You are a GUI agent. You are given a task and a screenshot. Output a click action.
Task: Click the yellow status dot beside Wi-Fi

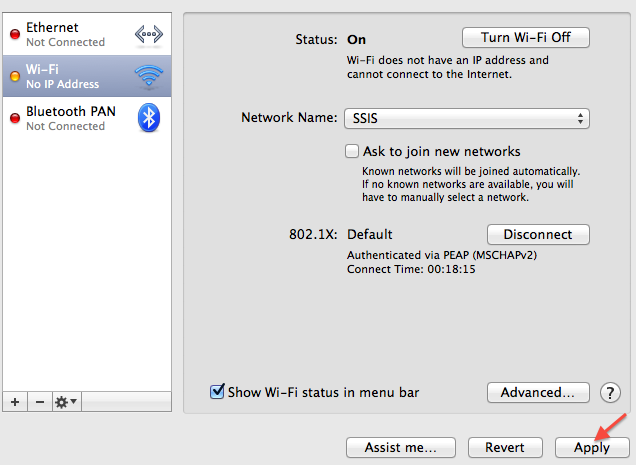coord(15,77)
